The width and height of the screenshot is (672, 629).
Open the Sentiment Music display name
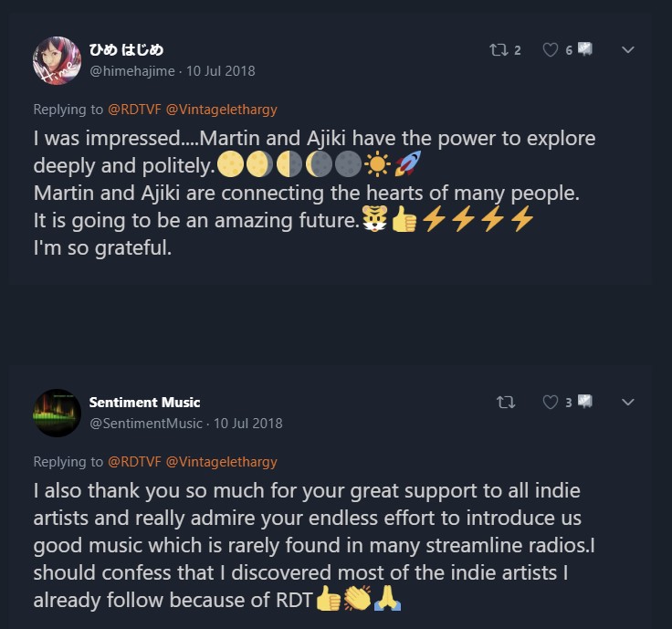click(x=144, y=403)
